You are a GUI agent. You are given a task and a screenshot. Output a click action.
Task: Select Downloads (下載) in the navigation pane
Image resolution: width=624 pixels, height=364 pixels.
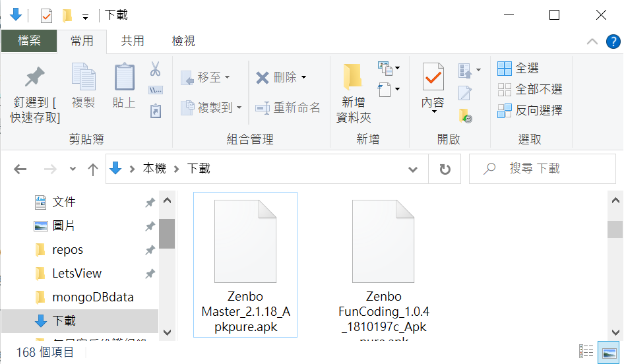coord(80,320)
